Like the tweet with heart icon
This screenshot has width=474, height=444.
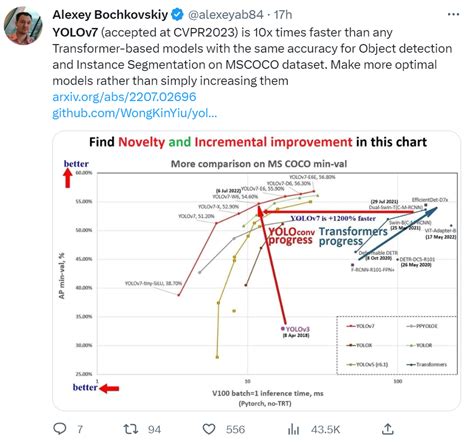click(209, 429)
